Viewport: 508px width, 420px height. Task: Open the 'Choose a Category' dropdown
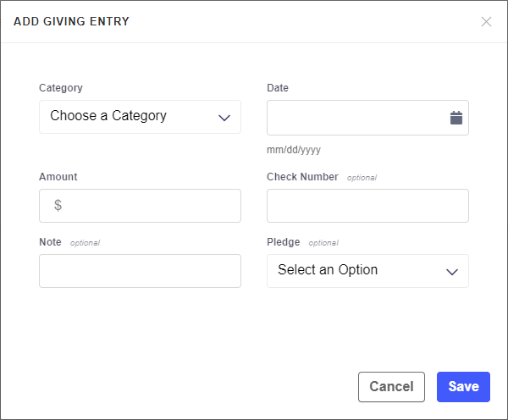coord(127,117)
